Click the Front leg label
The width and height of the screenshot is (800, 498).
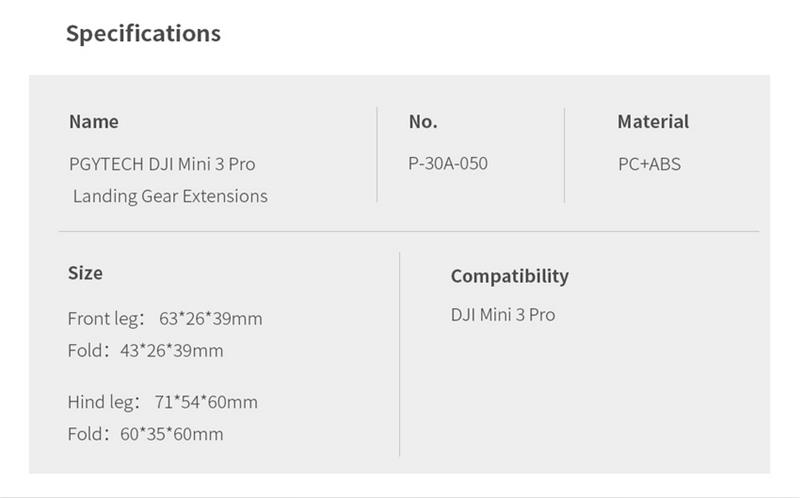pos(106,319)
